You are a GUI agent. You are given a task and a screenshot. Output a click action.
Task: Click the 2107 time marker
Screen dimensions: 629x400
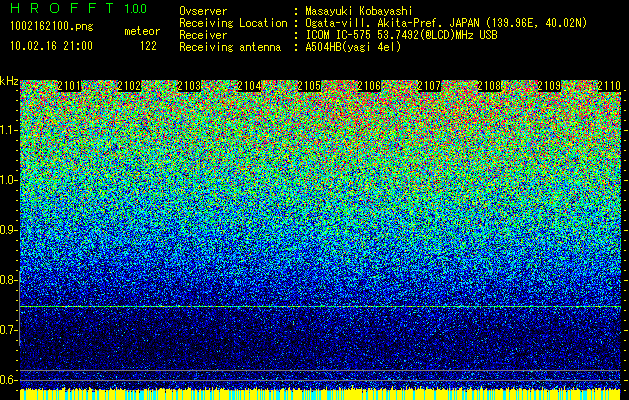429,86
